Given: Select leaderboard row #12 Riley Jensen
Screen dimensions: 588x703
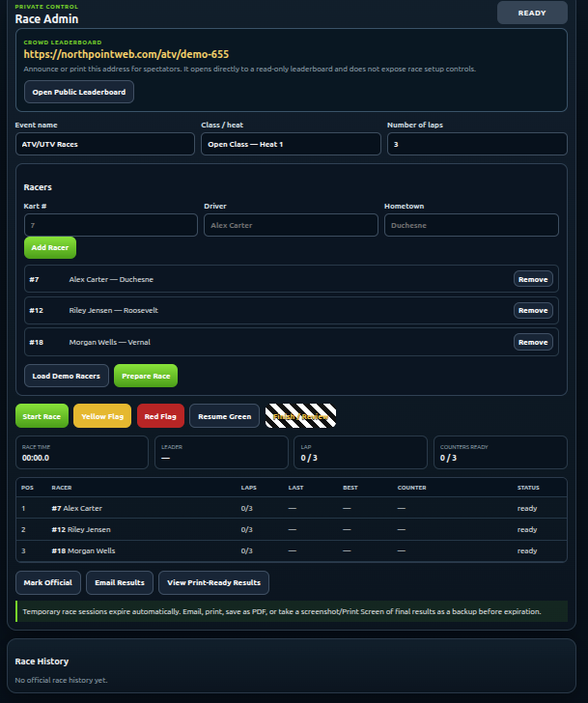Looking at the screenshot, I should click(292, 529).
